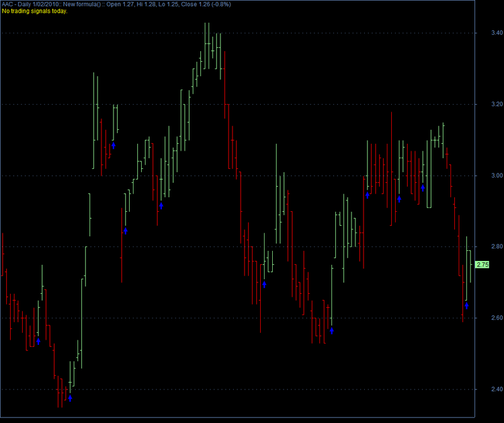Image resolution: width=504 pixels, height=423 pixels.
Task: Click the chart title text starting with AAC - Daily
Action: (x=116, y=4)
